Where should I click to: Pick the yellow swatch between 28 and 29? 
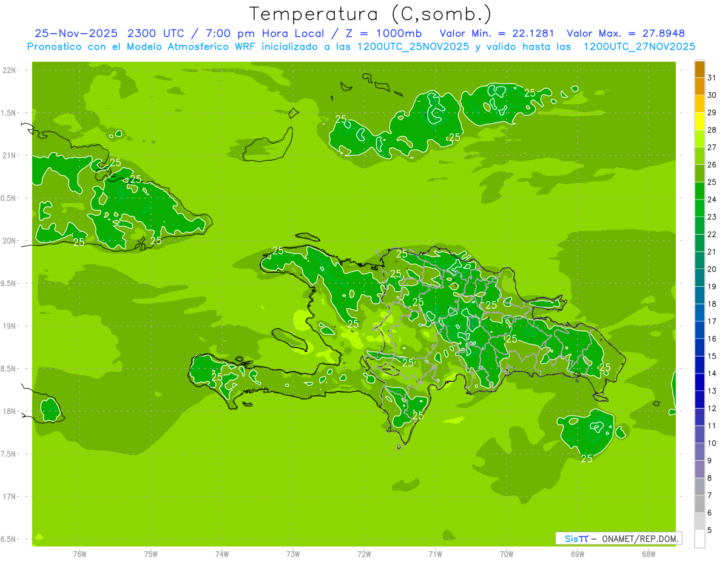[699, 121]
